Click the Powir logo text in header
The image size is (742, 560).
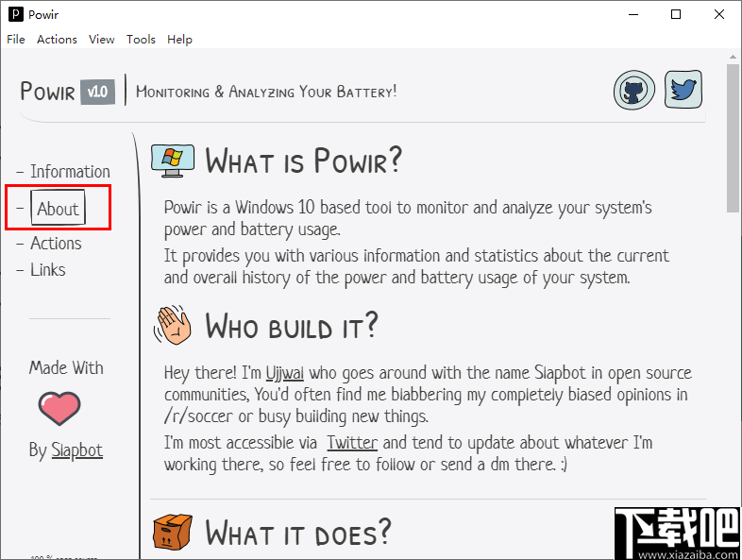pyautogui.click(x=48, y=91)
